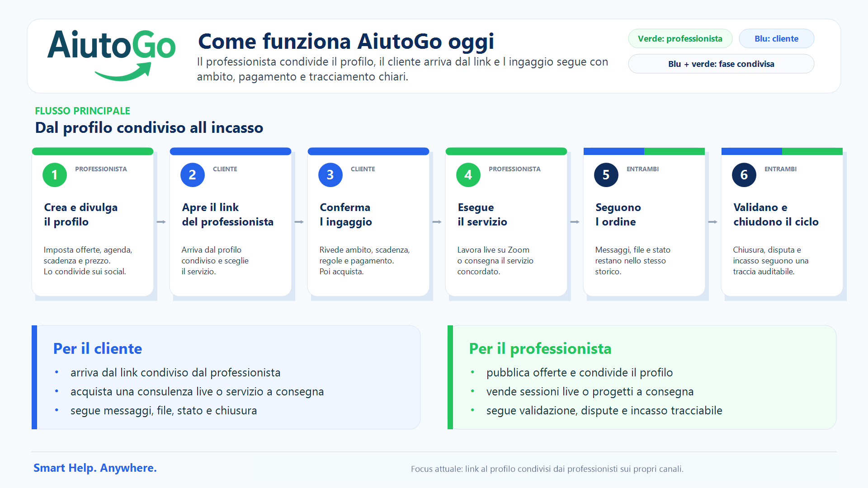
Task: Click the "FLUSSO PRINCIPALE" label
Action: [x=82, y=111]
